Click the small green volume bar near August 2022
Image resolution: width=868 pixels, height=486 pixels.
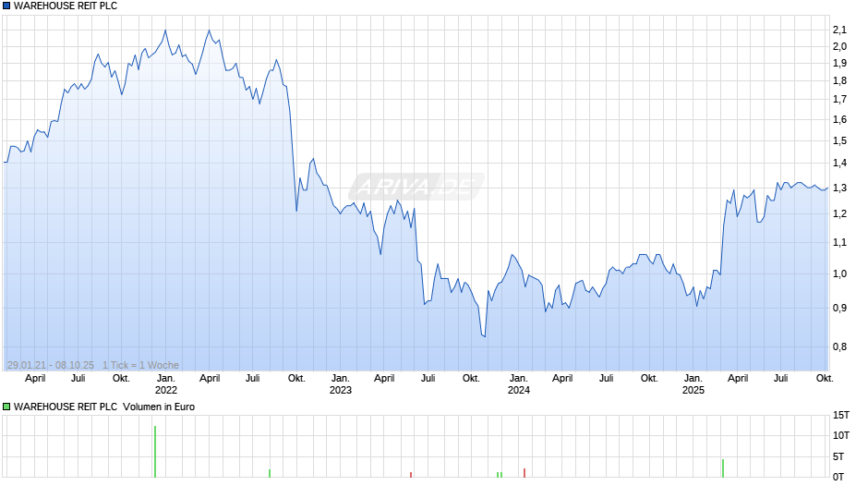[270, 473]
